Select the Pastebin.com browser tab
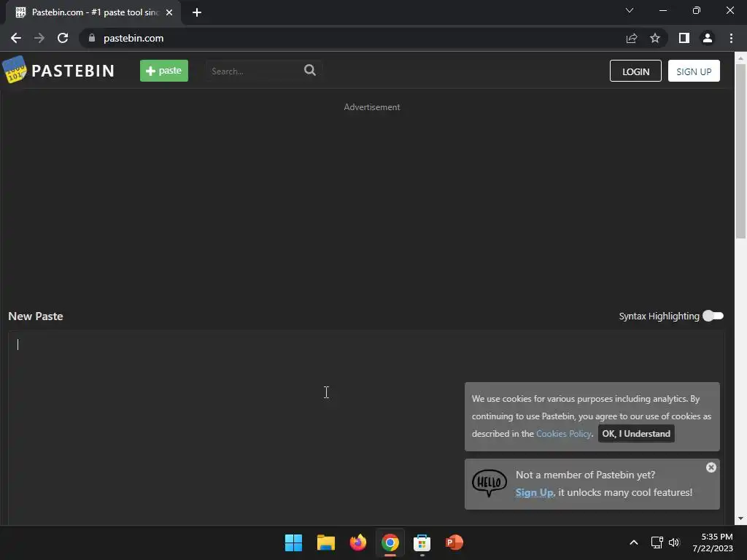 93,12
